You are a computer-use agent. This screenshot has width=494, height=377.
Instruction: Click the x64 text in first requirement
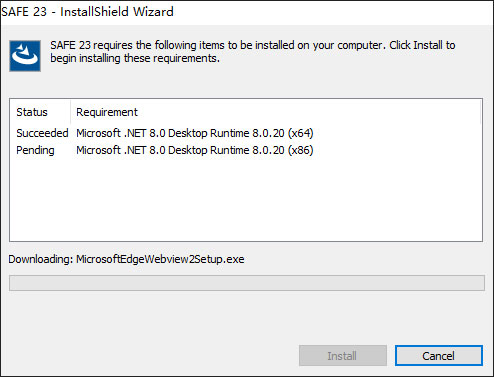click(301, 133)
